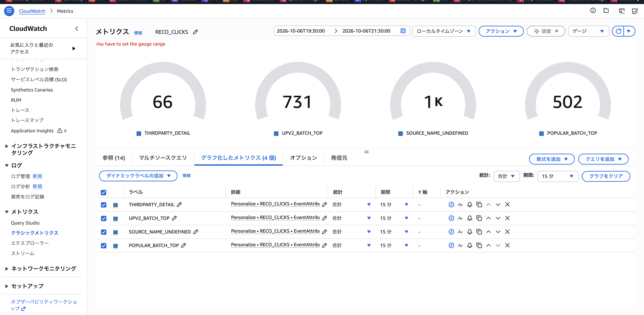Viewport: 644px width, 315px height.
Task: Create alarm bell for THIRDPARTY_DETAIL row
Action: pos(470,205)
